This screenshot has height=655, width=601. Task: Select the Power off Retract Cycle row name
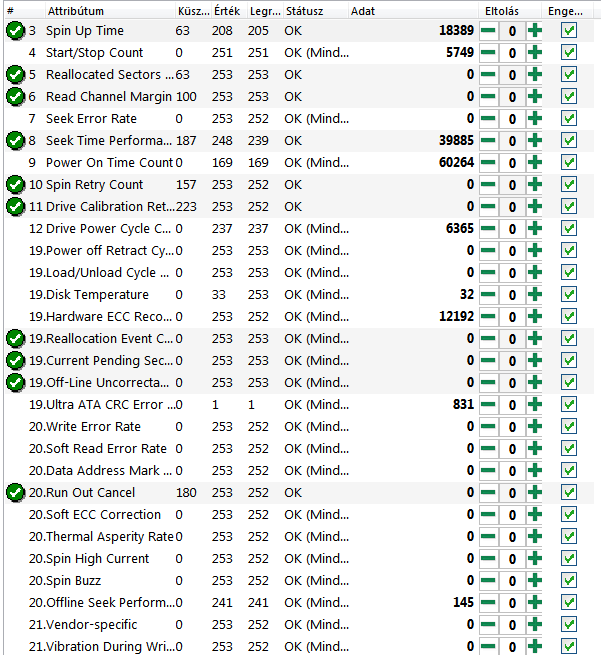[110, 251]
